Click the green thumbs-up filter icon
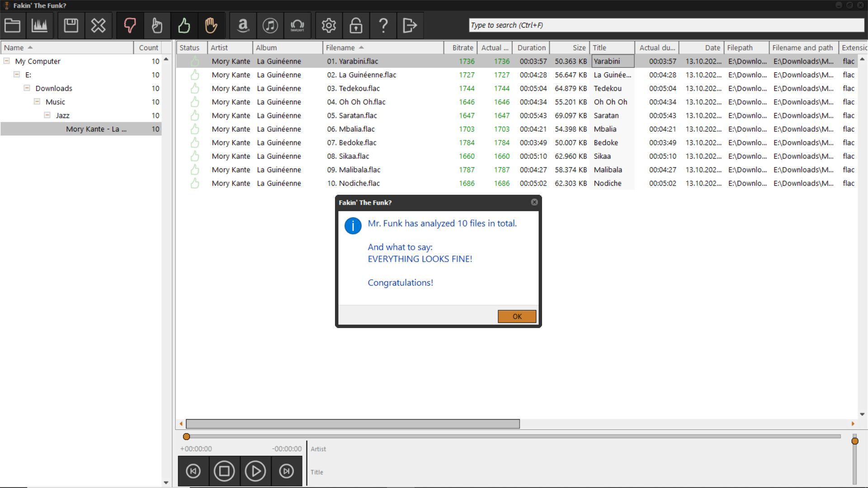This screenshot has width=868, height=488. (x=184, y=25)
